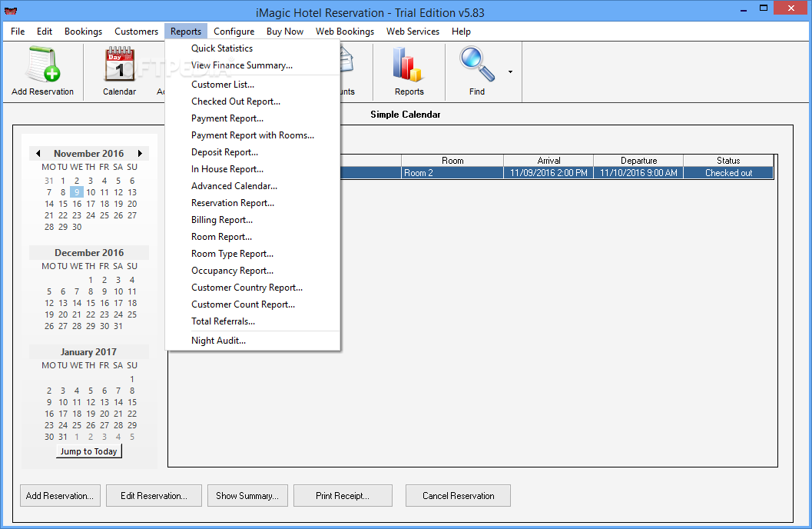Screen dimensions: 812x529
Task: Expand the Find dropdown arrow
Action: [x=510, y=72]
